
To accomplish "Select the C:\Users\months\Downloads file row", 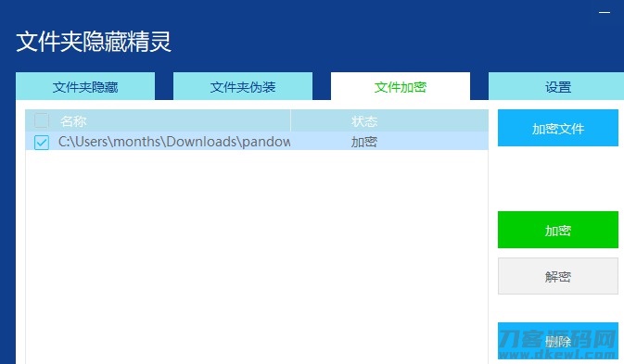I will click(257, 142).
